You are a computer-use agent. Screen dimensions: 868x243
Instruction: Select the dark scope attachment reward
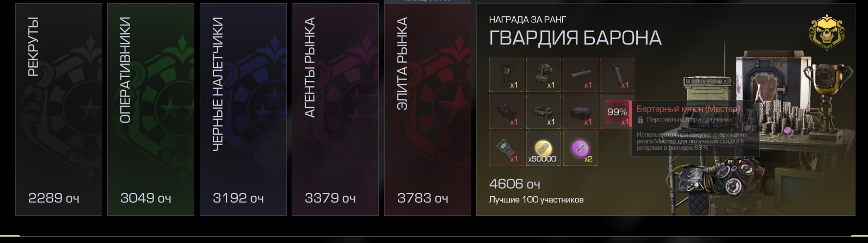tap(506, 111)
